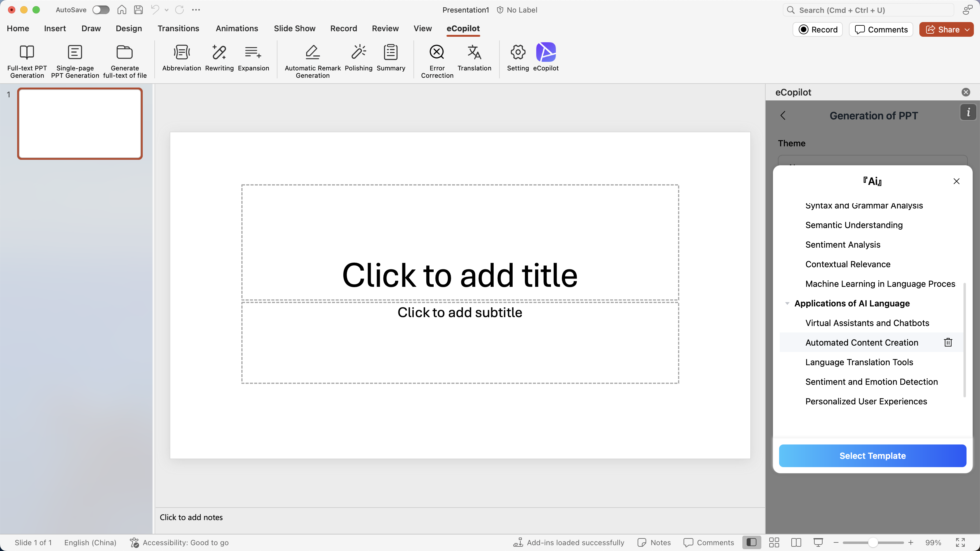Start a Record session
Screen dimensions: 980x551
pos(818,29)
